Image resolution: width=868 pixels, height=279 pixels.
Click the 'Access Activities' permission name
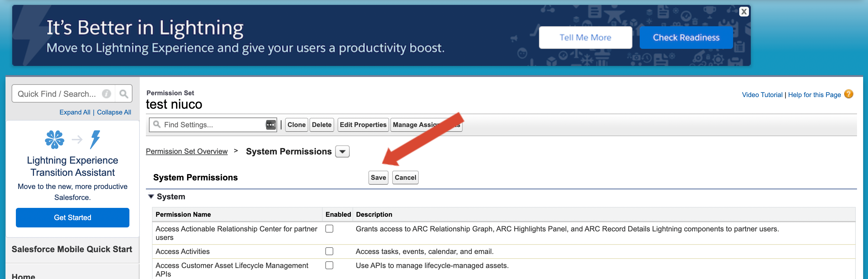[182, 251]
